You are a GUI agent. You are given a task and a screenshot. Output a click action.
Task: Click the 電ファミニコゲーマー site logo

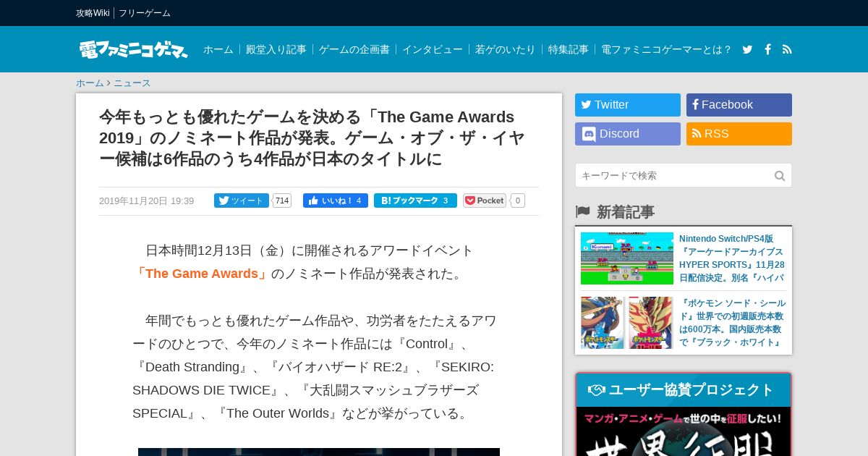tap(133, 49)
